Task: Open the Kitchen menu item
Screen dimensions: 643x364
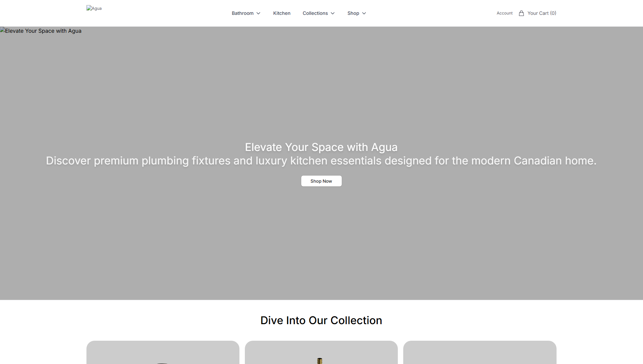Action: 282,13
